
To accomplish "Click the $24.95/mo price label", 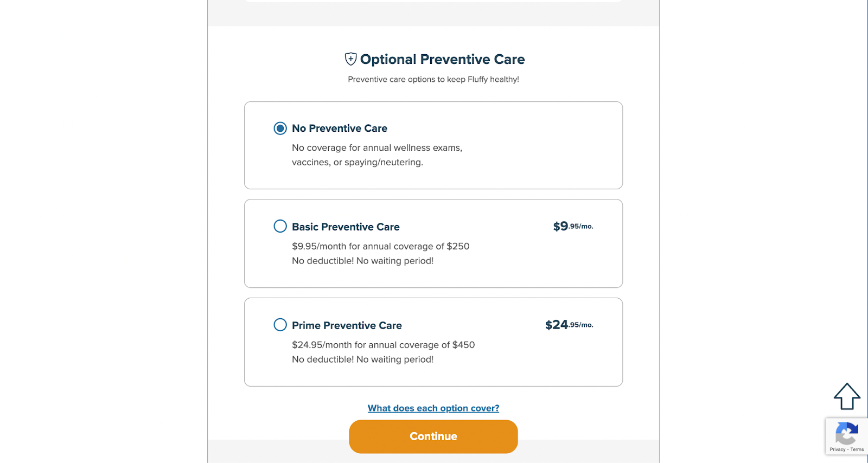I will [569, 324].
